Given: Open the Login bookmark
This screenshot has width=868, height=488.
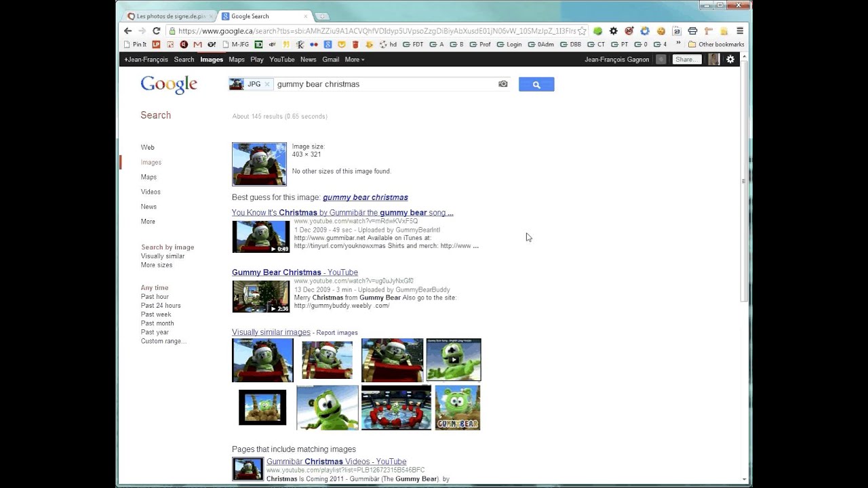Looking at the screenshot, I should click(x=509, y=44).
